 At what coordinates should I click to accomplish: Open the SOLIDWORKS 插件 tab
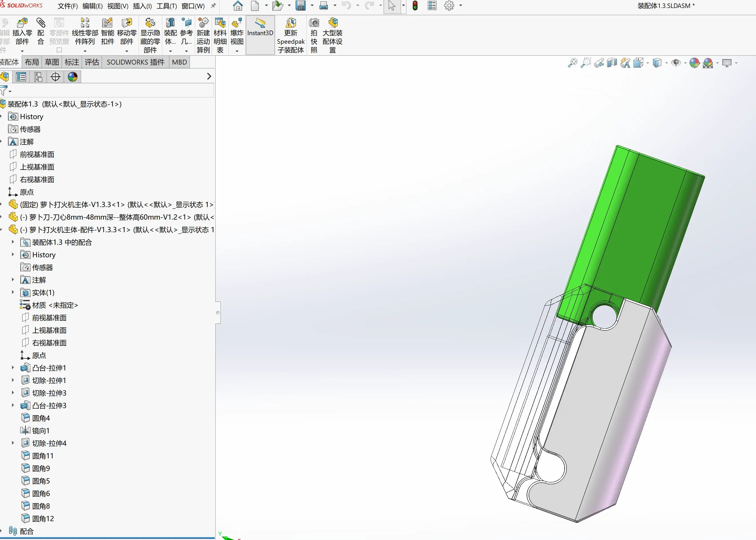tap(136, 62)
